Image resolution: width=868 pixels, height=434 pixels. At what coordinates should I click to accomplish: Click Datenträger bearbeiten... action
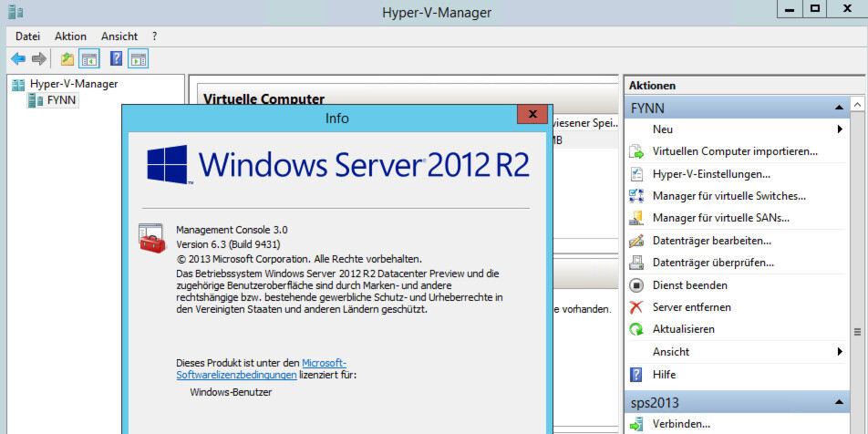[x=712, y=241]
